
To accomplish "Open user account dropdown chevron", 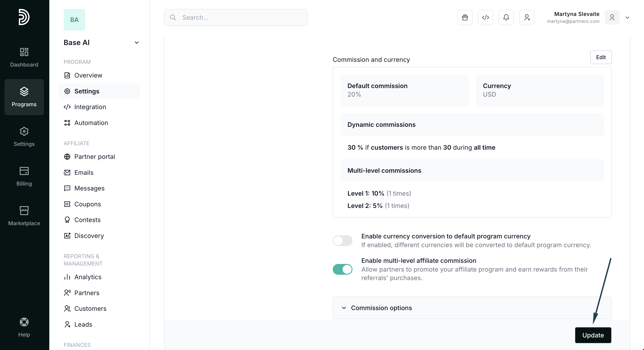I will point(627,17).
